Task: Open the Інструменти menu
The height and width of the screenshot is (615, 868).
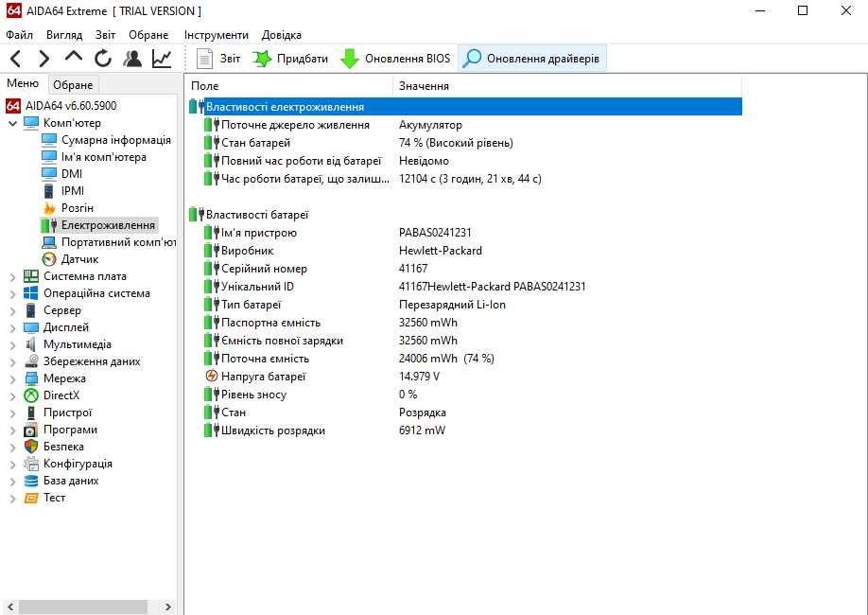Action: (217, 34)
